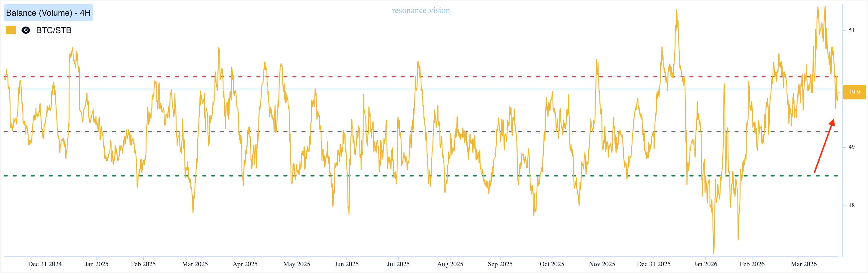This screenshot has width=868, height=273.
Task: Toggle the BTC/STB series eye icon
Action: pos(26,30)
